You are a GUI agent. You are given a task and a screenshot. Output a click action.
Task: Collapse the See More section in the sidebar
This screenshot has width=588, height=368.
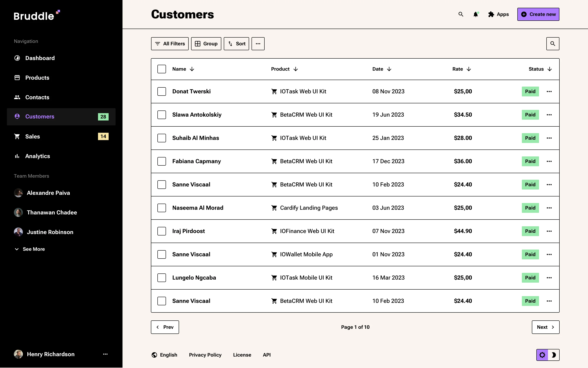point(17,249)
